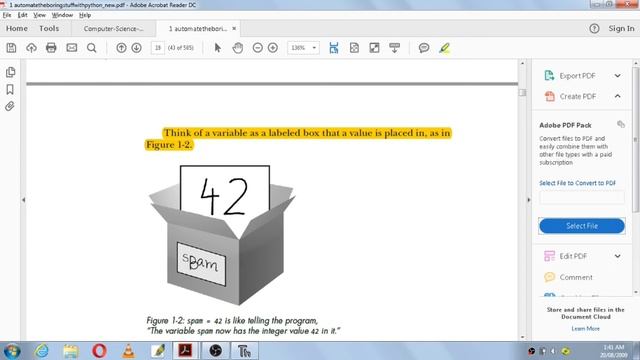The width and height of the screenshot is (640, 360).
Task: Click the fit one full page icon
Action: pos(354,48)
